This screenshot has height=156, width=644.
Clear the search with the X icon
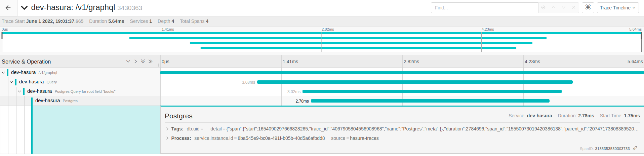(574, 7)
